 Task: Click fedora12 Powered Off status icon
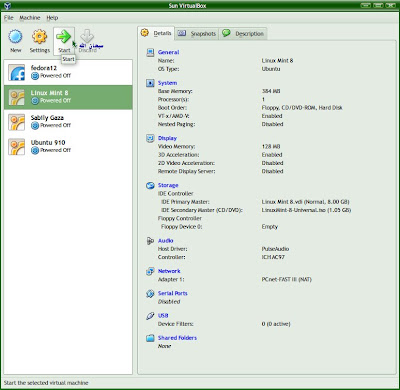[x=35, y=76]
